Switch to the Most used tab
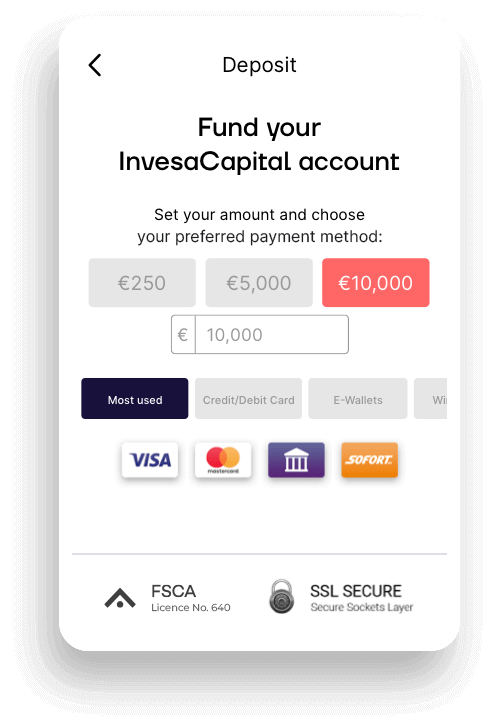495x728 pixels. click(135, 399)
